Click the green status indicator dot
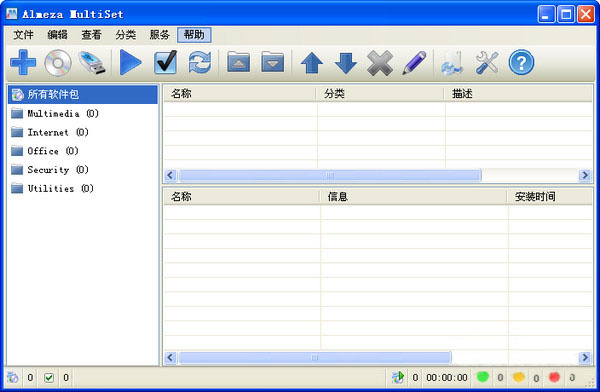Viewport: 600px width, 392px height. (x=483, y=377)
